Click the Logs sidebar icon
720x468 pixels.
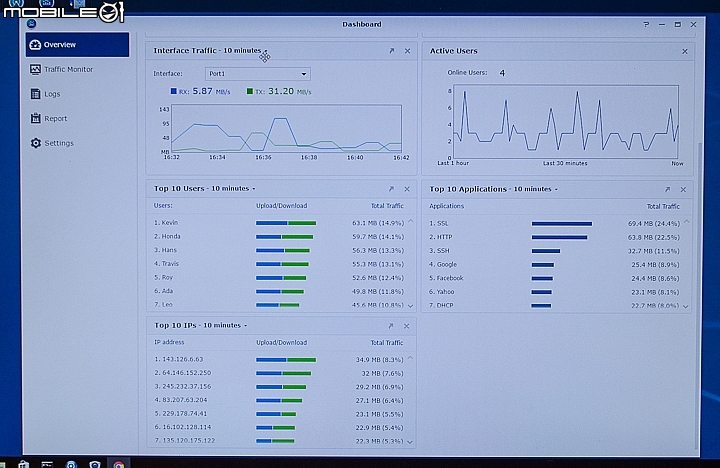(x=35, y=94)
